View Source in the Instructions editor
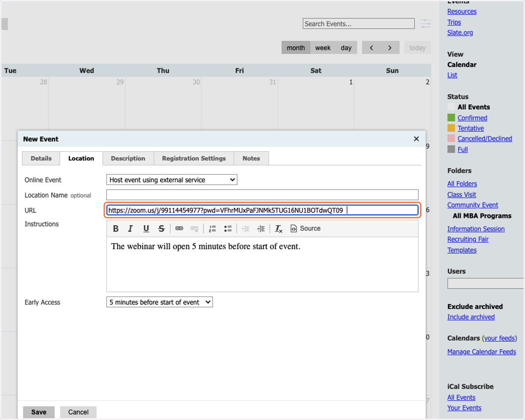 coord(305,228)
